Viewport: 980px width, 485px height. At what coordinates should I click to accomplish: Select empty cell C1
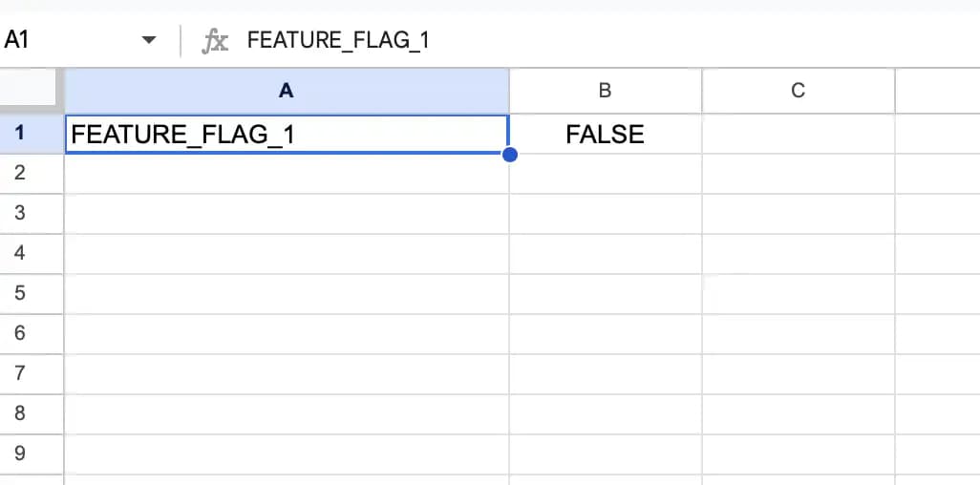click(799, 135)
